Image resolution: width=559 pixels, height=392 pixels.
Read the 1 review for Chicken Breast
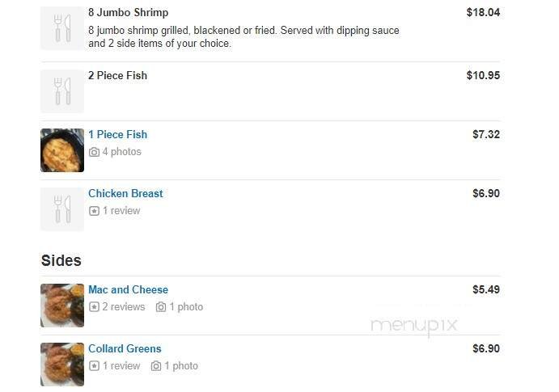click(121, 211)
